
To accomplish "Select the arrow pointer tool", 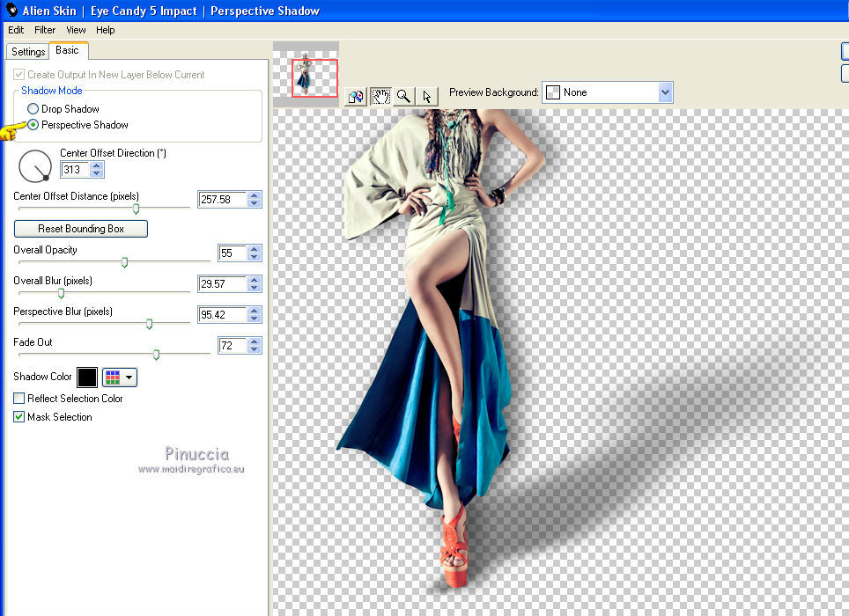I will [426, 96].
